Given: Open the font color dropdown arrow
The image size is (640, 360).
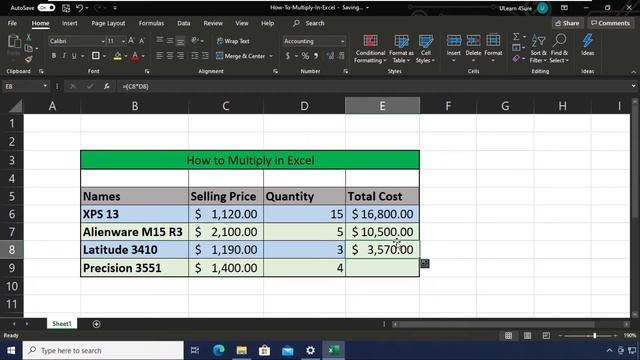Looking at the screenshot, I should [x=143, y=56].
